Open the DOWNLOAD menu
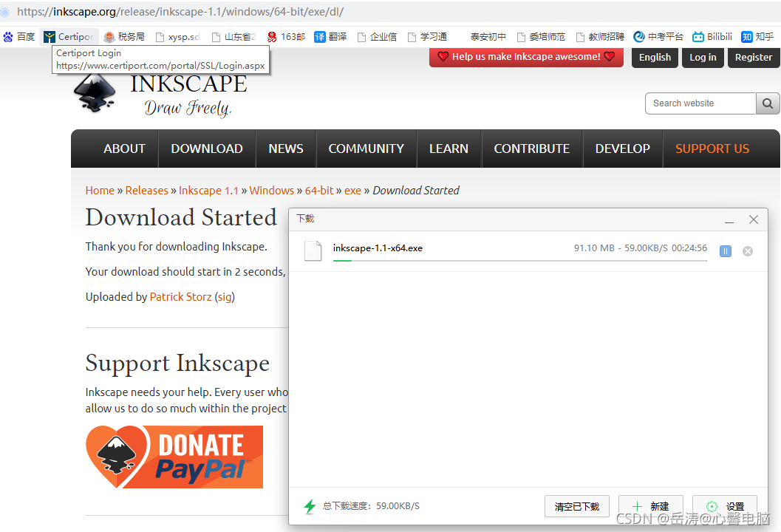Viewport: 781px width, 532px height. coord(207,149)
